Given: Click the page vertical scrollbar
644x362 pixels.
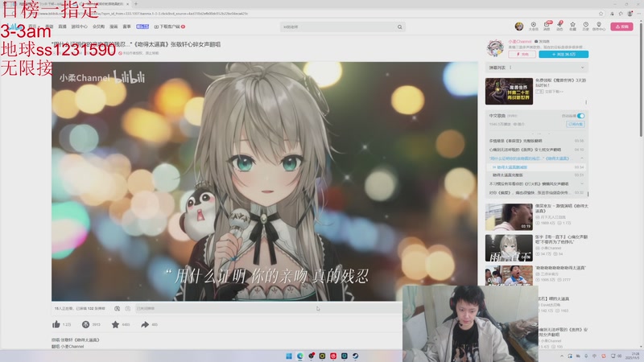Looking at the screenshot, I should click(x=641, y=78).
